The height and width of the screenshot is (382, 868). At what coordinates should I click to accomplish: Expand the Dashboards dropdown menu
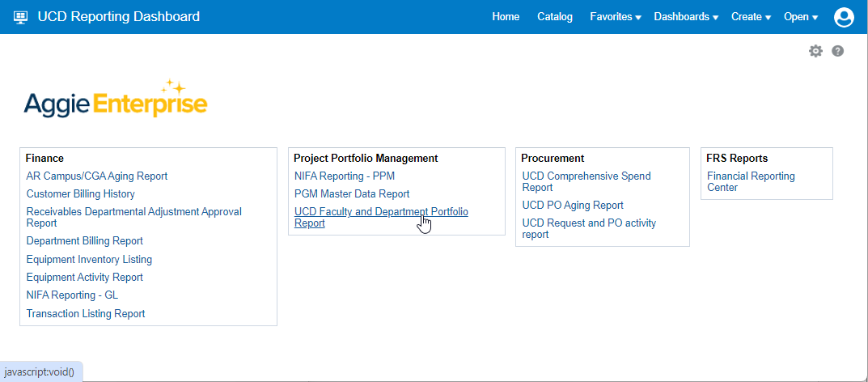tap(685, 17)
